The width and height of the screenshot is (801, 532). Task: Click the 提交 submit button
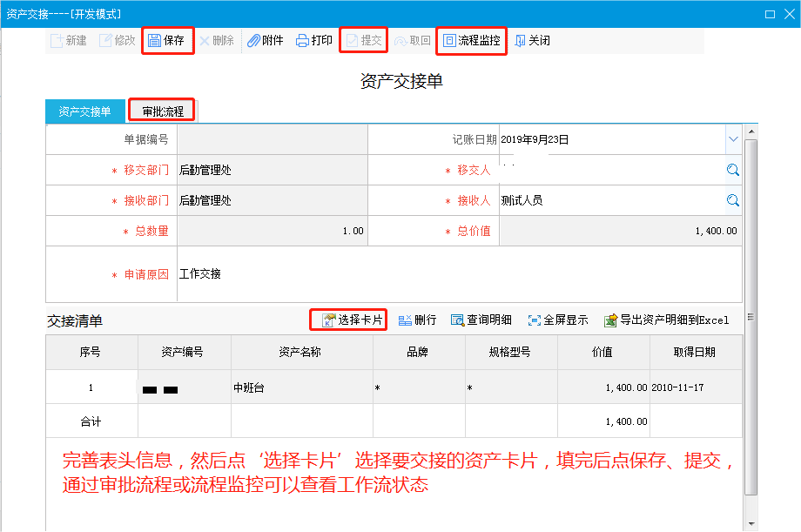pyautogui.click(x=364, y=41)
